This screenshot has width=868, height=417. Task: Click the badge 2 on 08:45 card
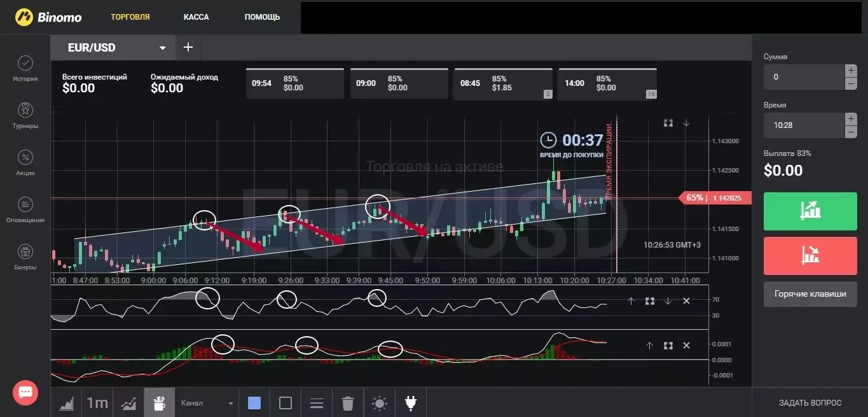pyautogui.click(x=548, y=94)
